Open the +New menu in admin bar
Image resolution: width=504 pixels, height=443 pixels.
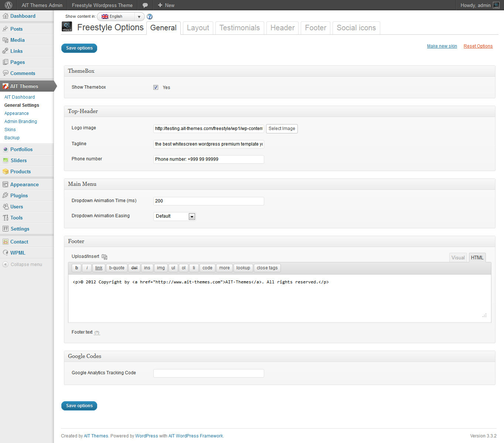166,5
